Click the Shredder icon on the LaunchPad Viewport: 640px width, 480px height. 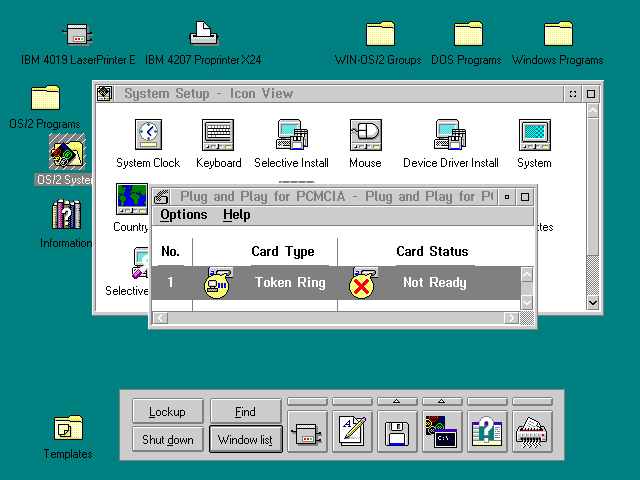tap(532, 432)
